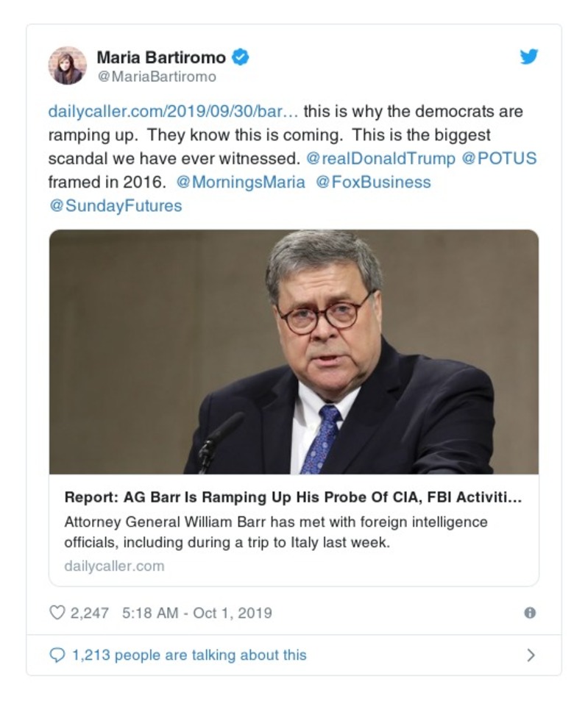Image resolution: width=588 pixels, height=704 pixels.
Task: Open the @MorningsMaria mention
Action: pyautogui.click(x=241, y=182)
